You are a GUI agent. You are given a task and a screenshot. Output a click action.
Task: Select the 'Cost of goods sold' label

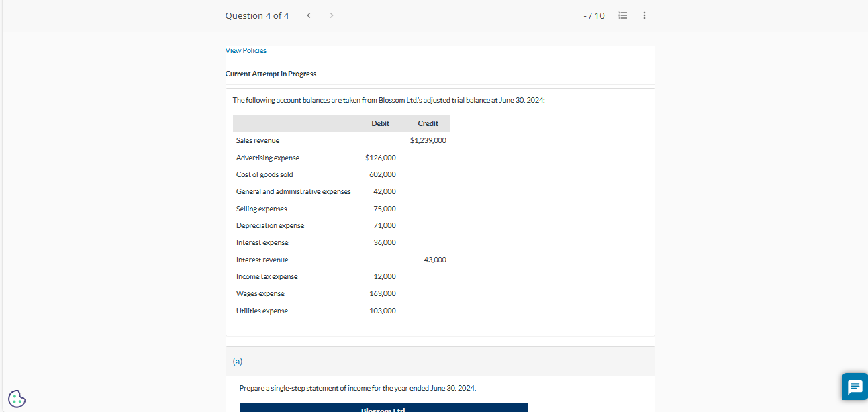point(264,174)
